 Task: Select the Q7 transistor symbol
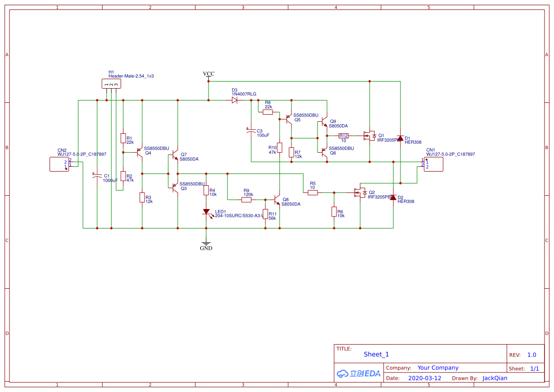pyautogui.click(x=174, y=155)
